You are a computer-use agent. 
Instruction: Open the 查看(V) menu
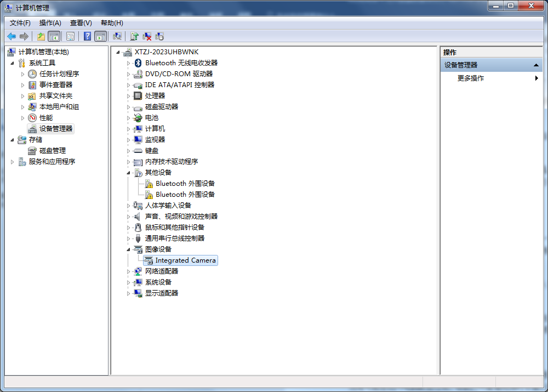81,22
